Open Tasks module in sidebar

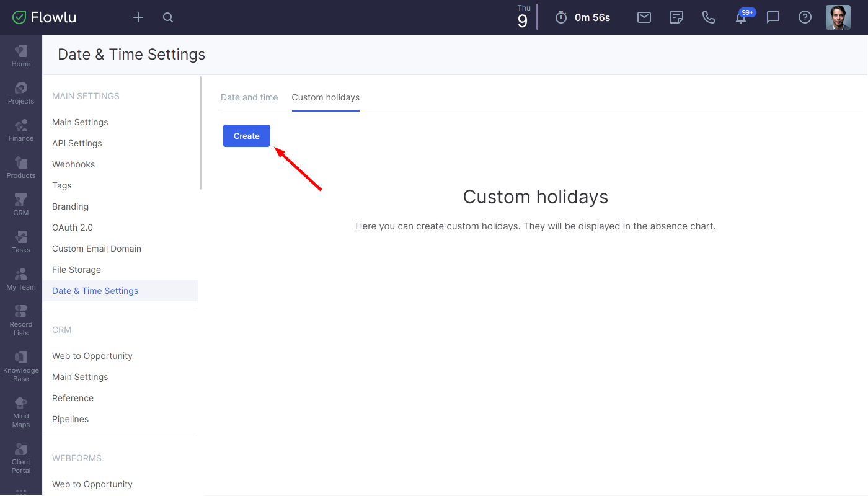click(21, 242)
